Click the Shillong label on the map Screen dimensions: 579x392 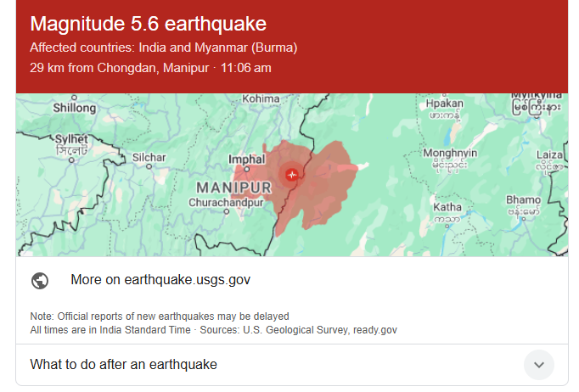tap(75, 109)
